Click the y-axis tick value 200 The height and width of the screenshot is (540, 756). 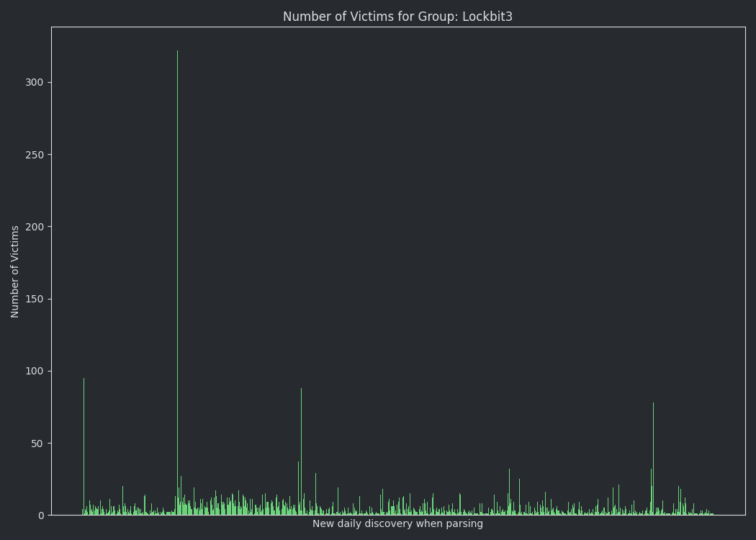[35, 227]
